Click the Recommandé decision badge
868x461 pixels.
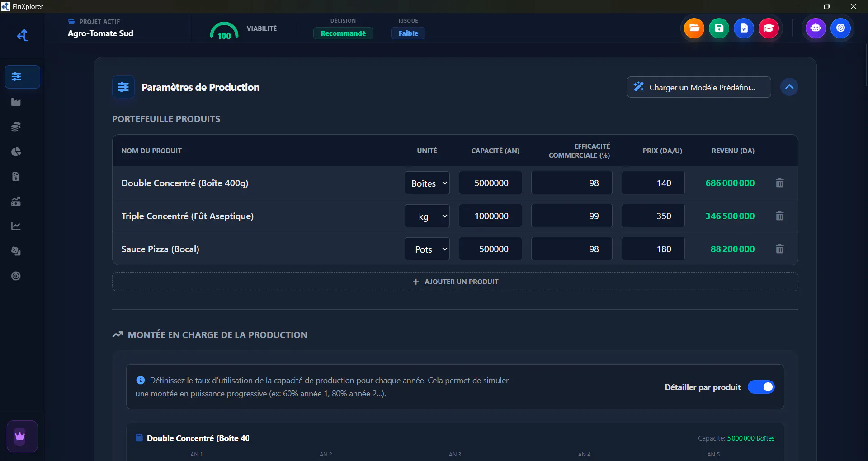[343, 33]
